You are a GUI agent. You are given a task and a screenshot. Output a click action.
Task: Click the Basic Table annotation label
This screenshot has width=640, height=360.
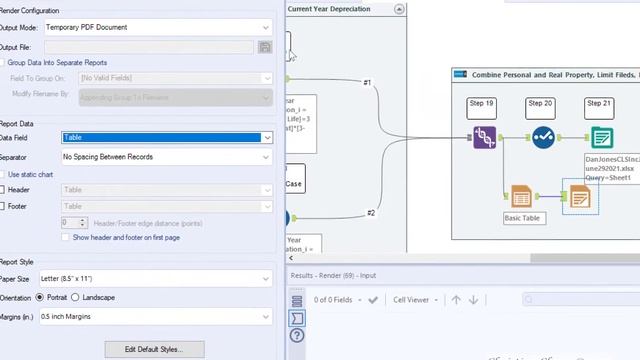tap(524, 218)
